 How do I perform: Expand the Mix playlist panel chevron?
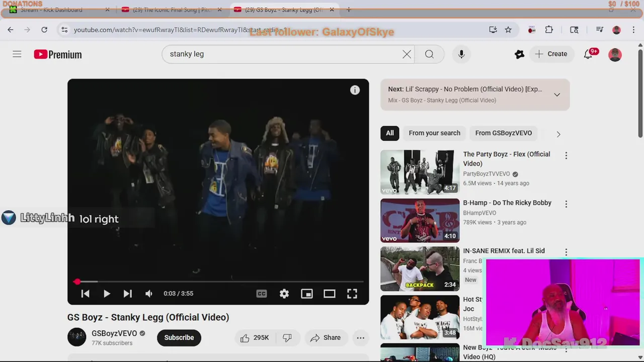(x=557, y=95)
